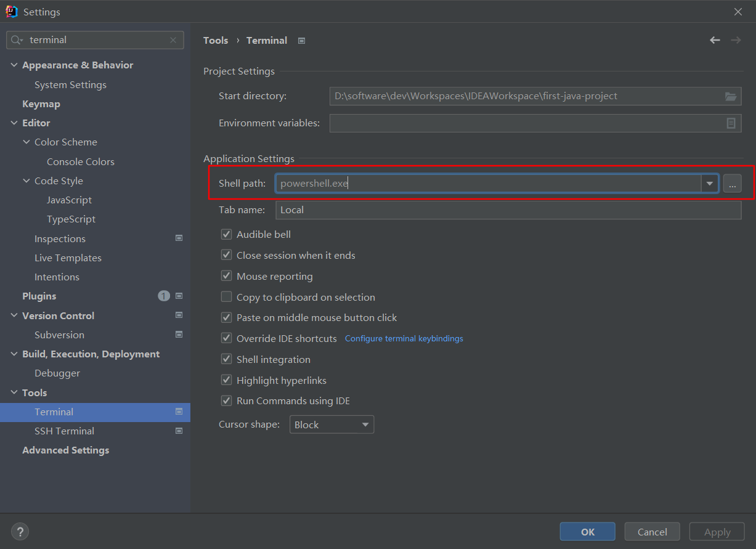Collapse the Appearance & Behavior tree node

(14, 65)
